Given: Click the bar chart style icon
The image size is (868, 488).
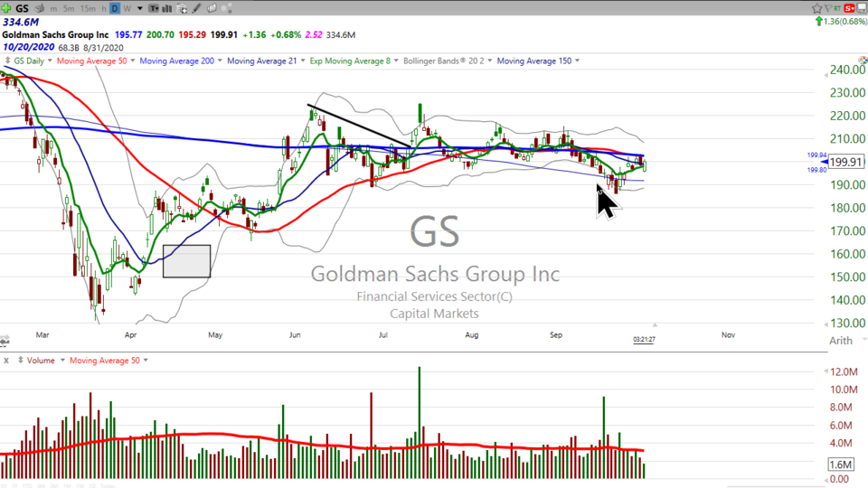Looking at the screenshot, I should 166,8.
